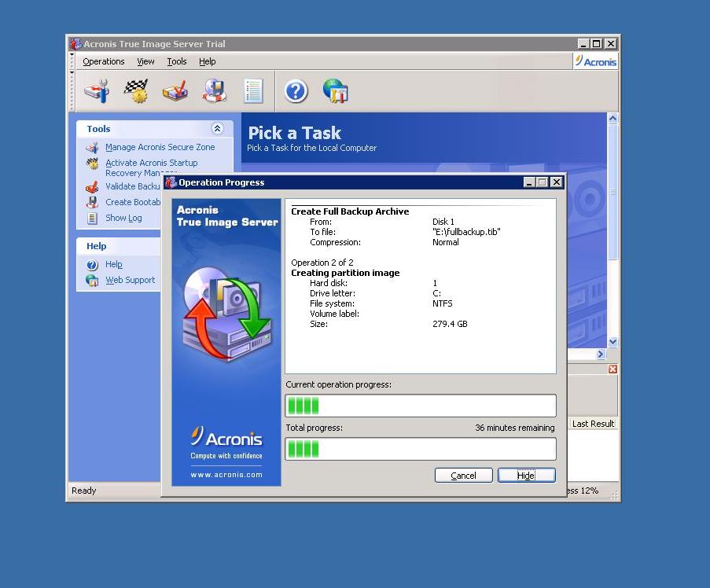Close the Operation Progress dialog

(x=557, y=182)
